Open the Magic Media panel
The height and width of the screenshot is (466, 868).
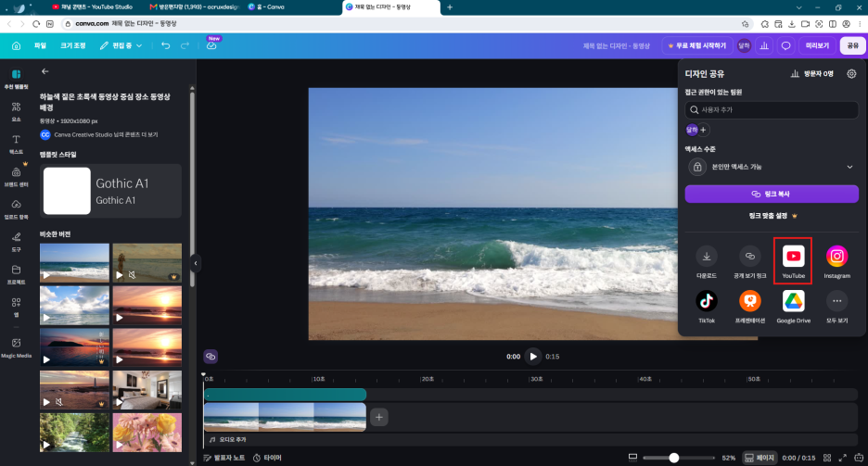click(x=16, y=347)
